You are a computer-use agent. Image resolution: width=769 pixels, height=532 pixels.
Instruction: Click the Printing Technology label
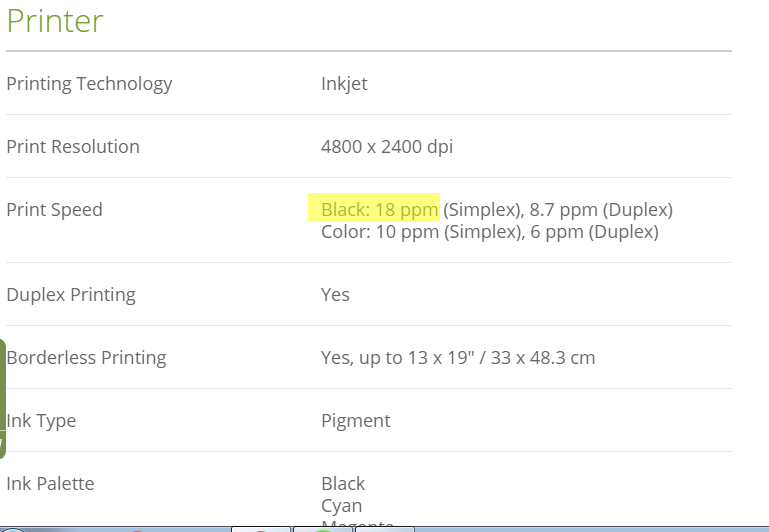(89, 84)
